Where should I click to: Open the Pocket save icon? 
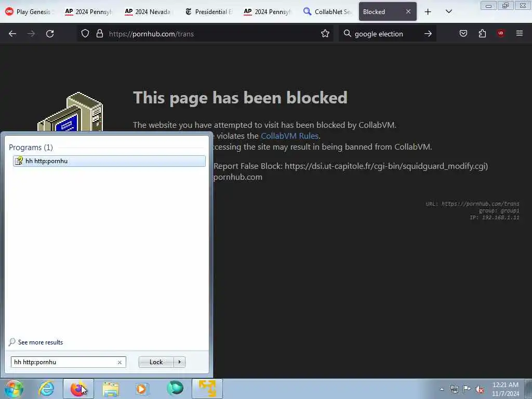pyautogui.click(x=463, y=33)
